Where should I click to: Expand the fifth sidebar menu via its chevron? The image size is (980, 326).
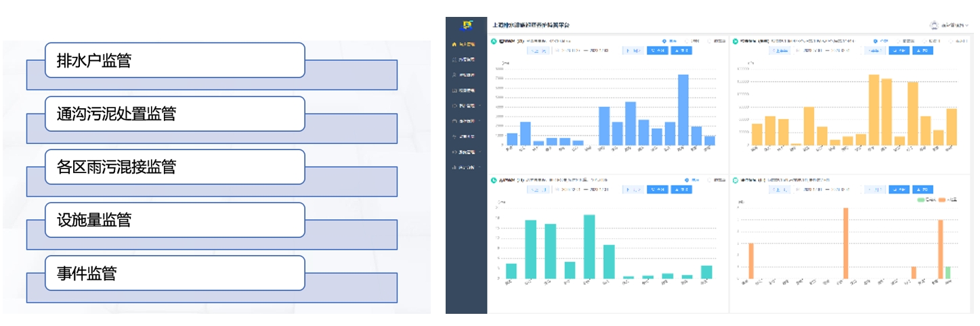480,106
